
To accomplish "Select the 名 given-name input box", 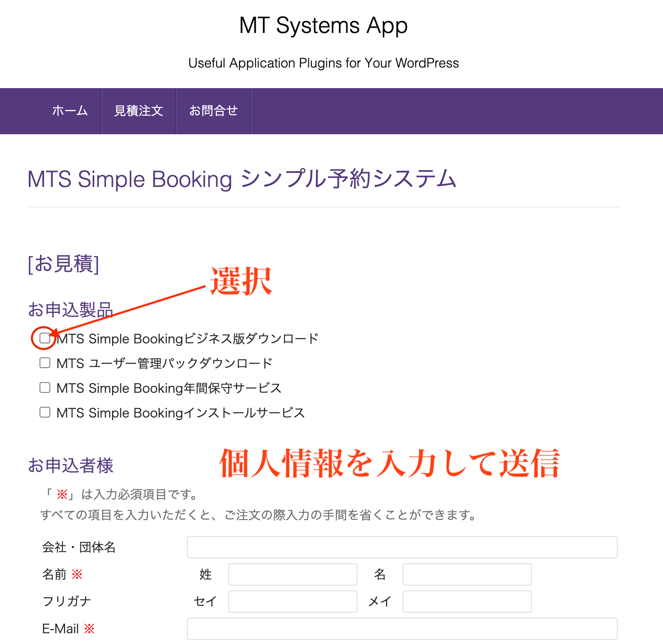I will point(467,574).
